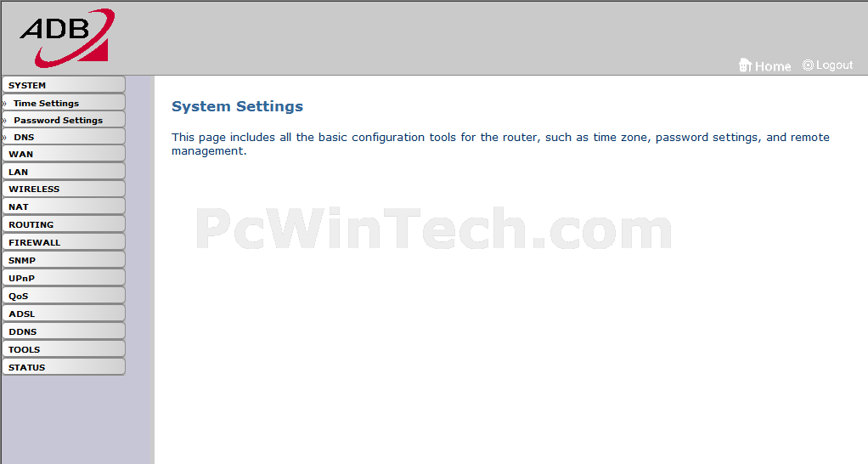Open Password Settings submenu item
The width and height of the screenshot is (868, 464).
(x=64, y=120)
